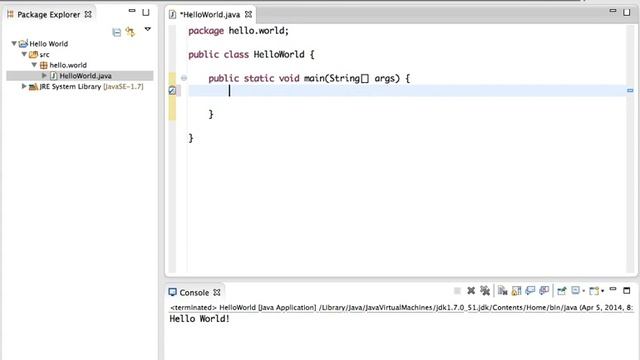Select HelloWorld.java in Package Explorer
This screenshot has width=640, height=360.
coord(85,76)
